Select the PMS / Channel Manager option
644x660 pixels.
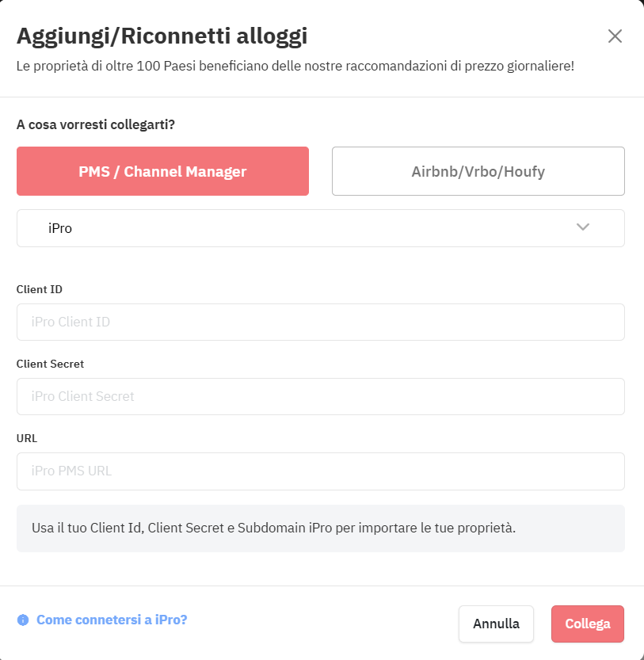tap(162, 171)
